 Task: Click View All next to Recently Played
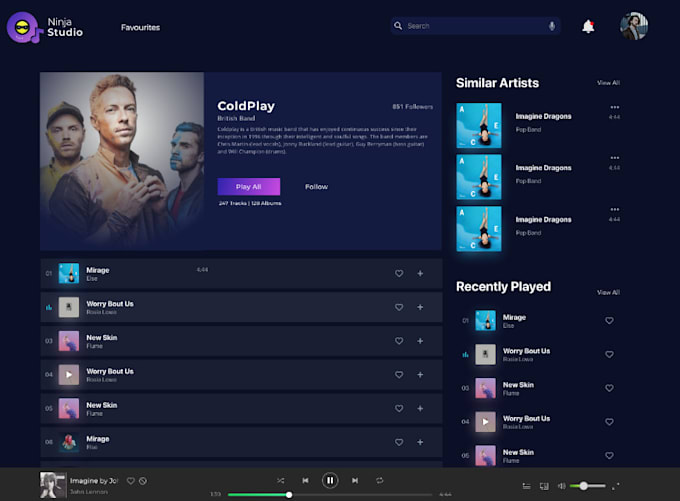(x=608, y=292)
